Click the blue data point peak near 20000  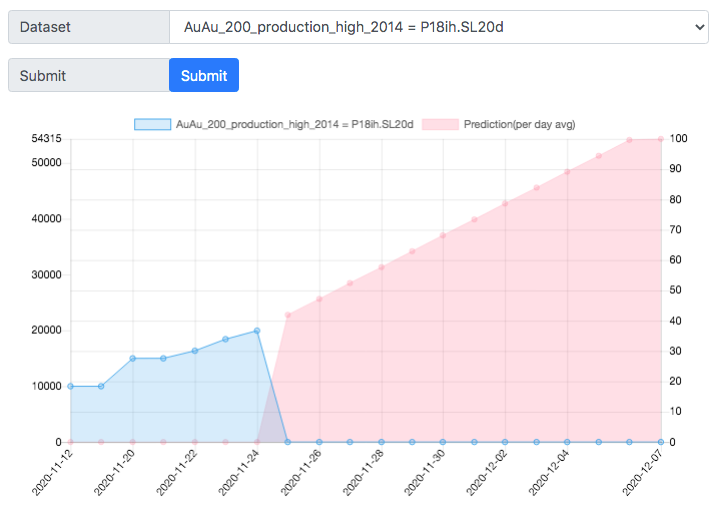tap(257, 330)
